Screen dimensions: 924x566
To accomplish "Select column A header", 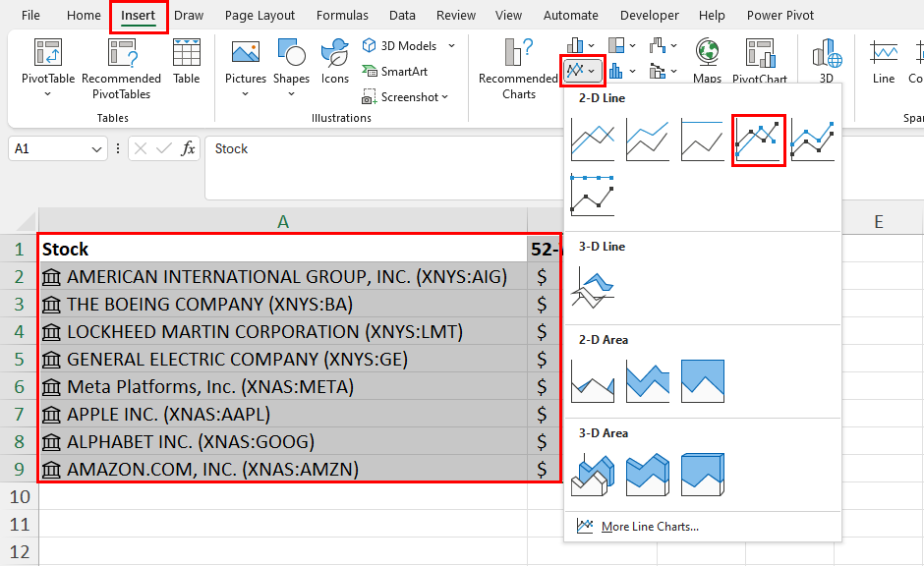I will pyautogui.click(x=283, y=221).
